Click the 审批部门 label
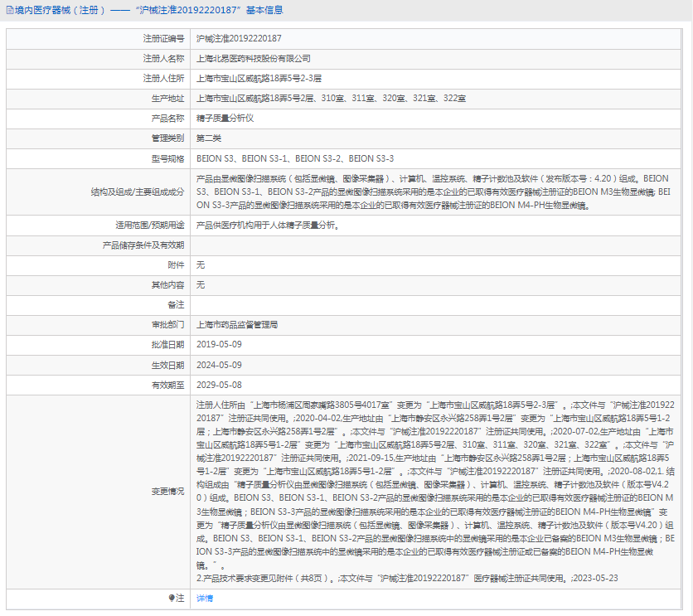 (x=168, y=325)
